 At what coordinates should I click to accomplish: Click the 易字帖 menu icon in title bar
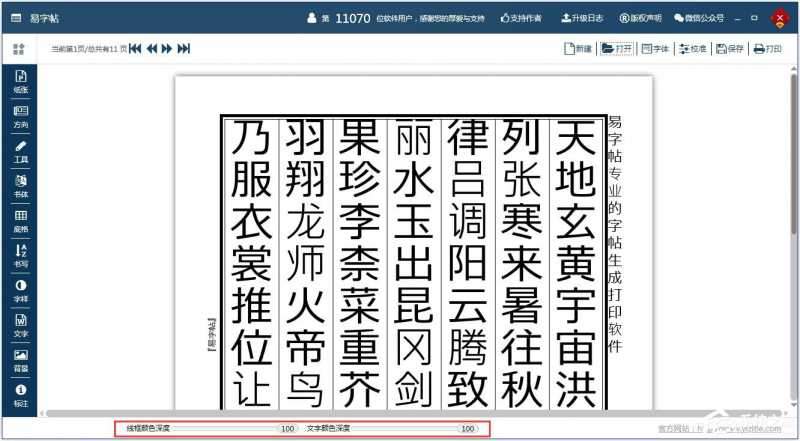pyautogui.click(x=16, y=18)
